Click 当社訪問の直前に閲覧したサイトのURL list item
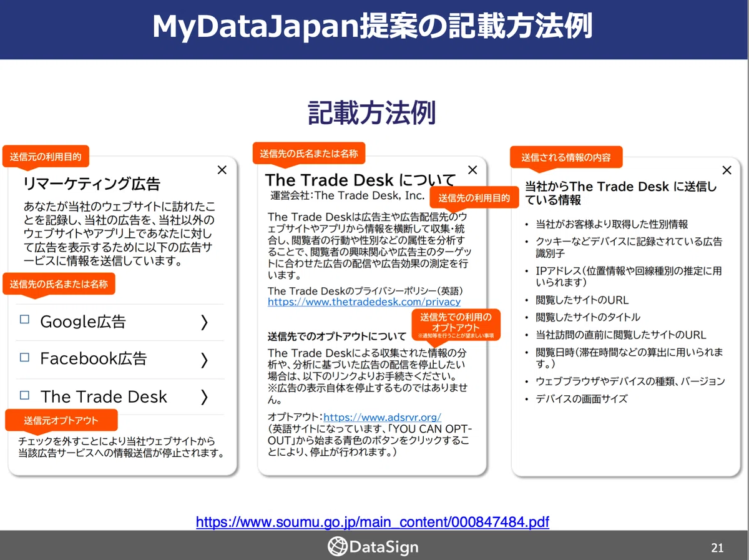This screenshot has width=749, height=560. (x=621, y=335)
